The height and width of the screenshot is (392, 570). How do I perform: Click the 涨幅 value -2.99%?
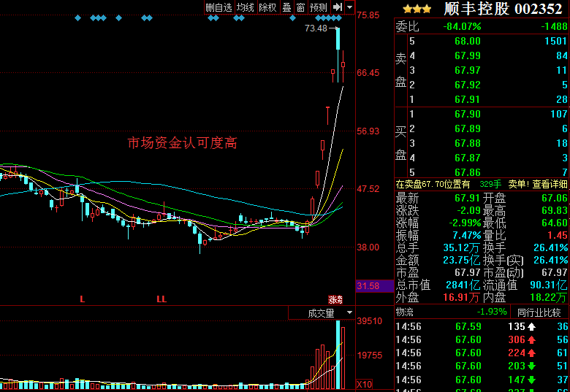465,223
